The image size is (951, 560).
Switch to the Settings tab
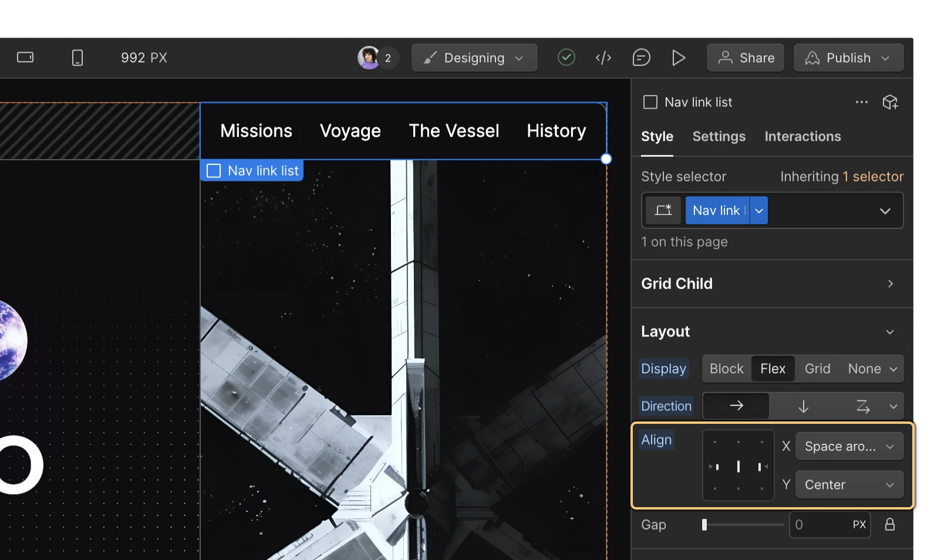point(719,136)
